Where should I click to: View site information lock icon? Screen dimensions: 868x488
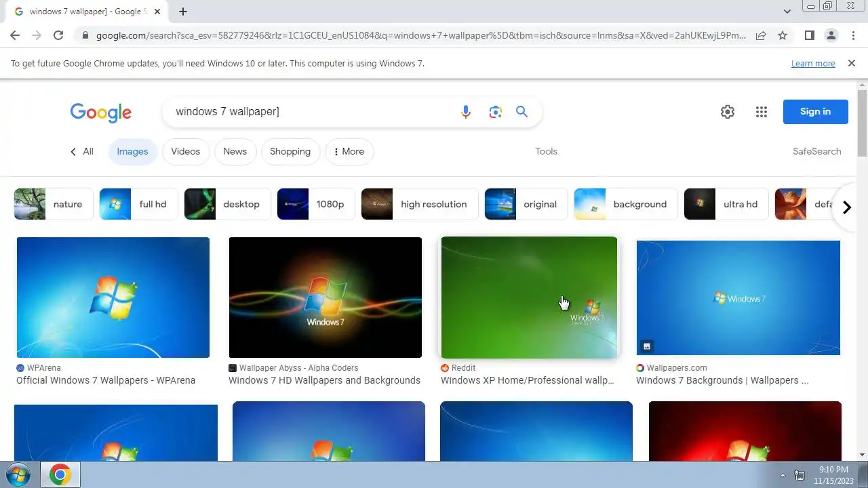(84, 35)
